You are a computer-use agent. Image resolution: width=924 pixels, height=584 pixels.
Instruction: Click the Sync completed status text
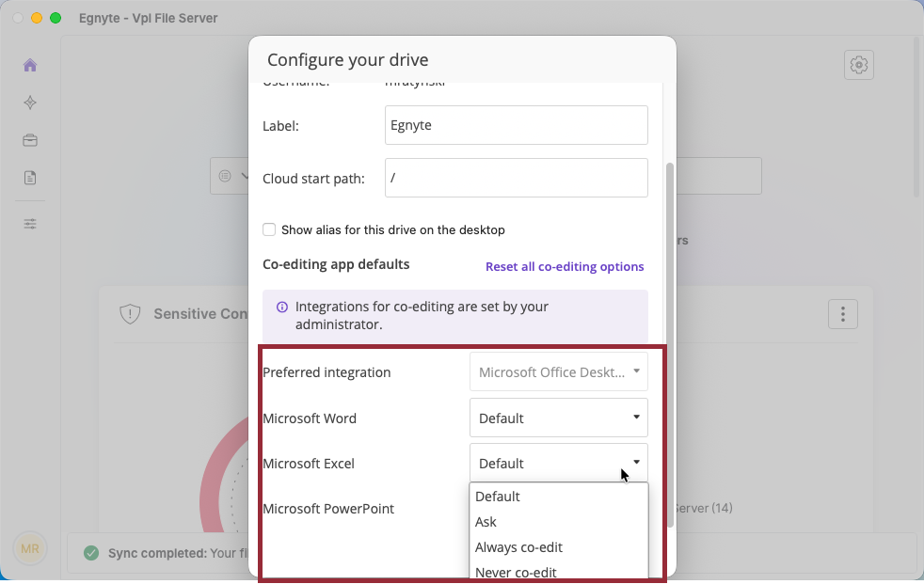coord(178,553)
